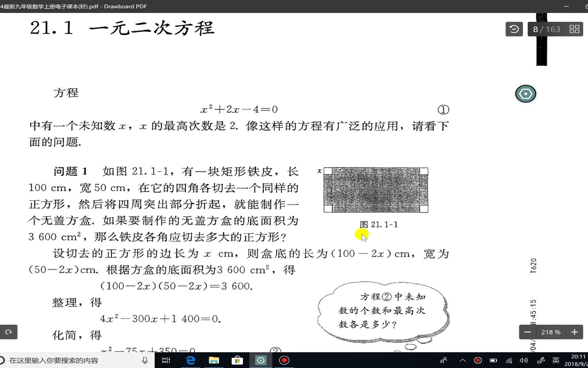Open the Wi-Fi network flyout
Viewport: 588px width, 368px height.
(508, 360)
